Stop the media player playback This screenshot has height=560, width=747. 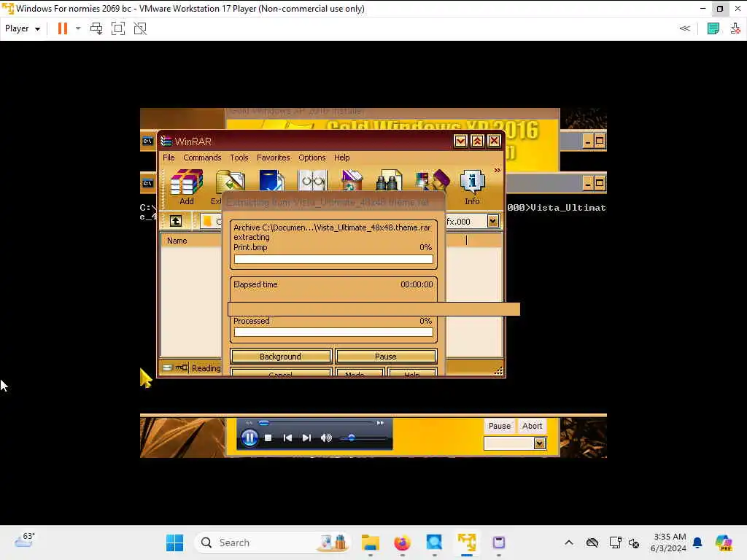[x=268, y=437]
